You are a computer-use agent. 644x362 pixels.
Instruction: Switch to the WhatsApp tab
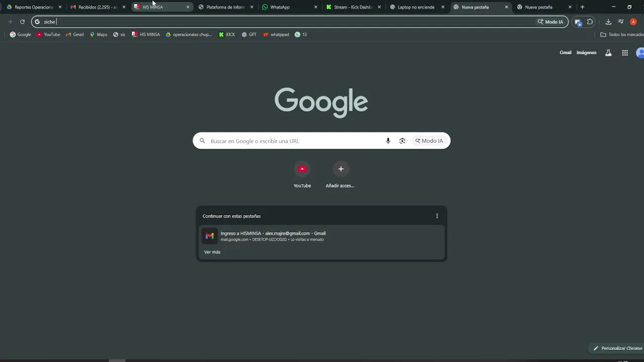tap(289, 7)
